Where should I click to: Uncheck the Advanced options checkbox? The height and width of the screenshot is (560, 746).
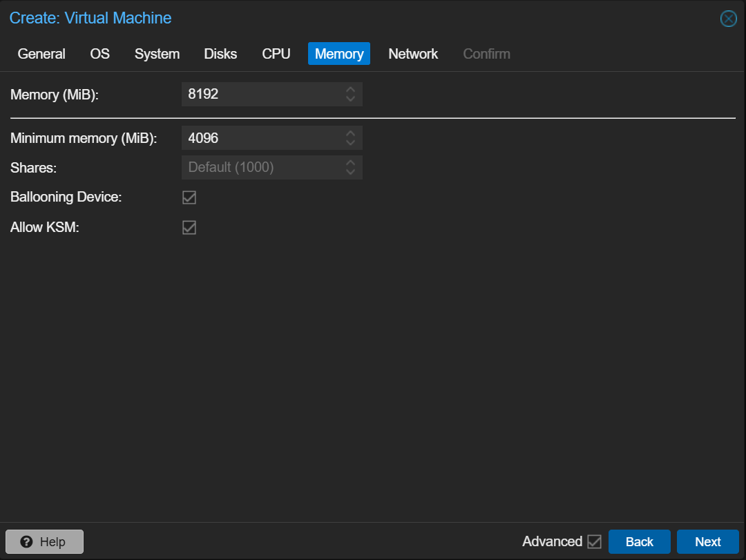(594, 542)
